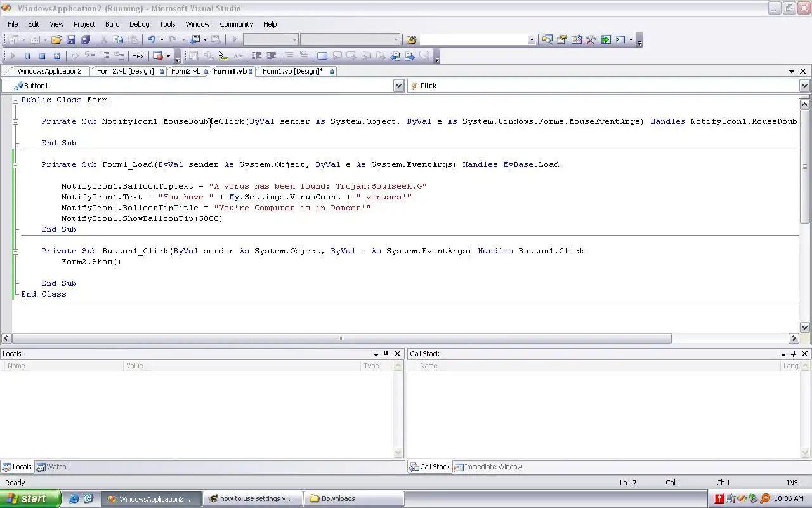The image size is (812, 508).
Task: Open the Undo history dropdown arrow
Action: pos(161,39)
